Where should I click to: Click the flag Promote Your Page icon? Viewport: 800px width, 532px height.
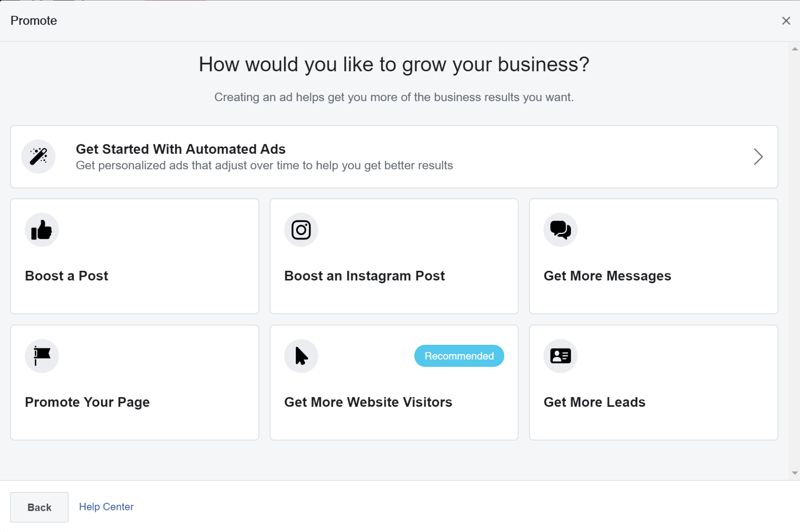(42, 356)
